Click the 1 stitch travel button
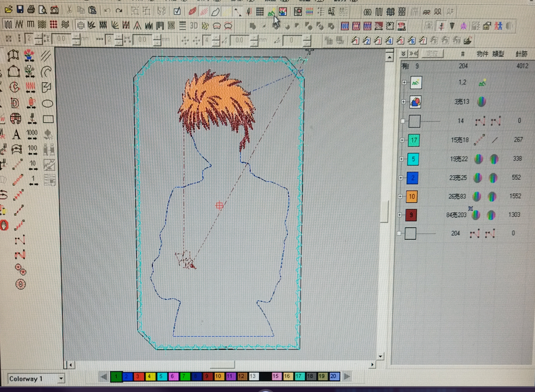The image size is (535, 392). click(x=33, y=181)
